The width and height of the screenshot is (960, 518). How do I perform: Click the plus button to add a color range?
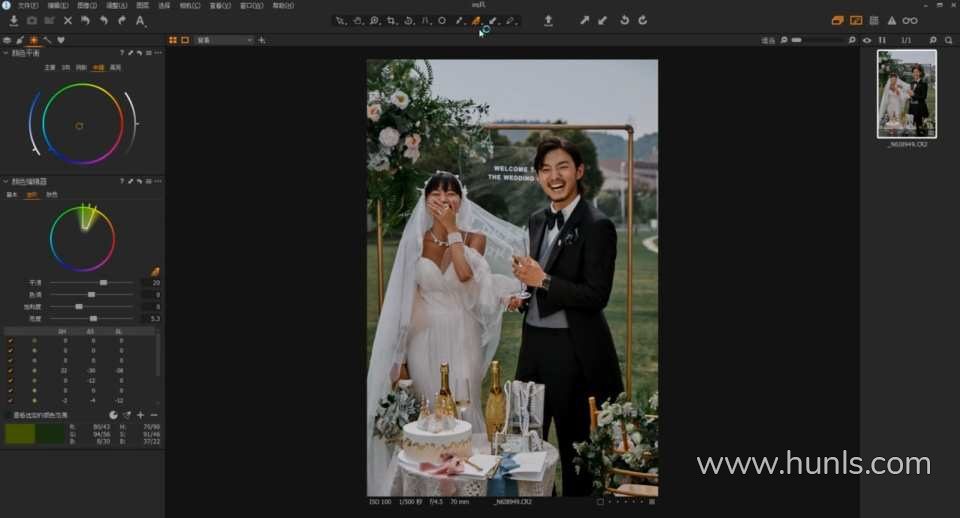click(140, 415)
